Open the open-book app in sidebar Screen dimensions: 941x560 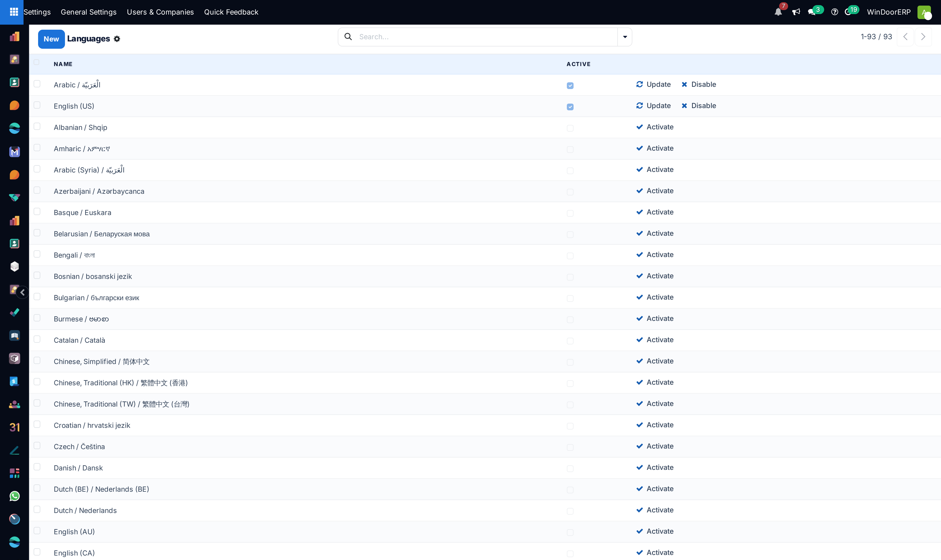click(x=14, y=335)
